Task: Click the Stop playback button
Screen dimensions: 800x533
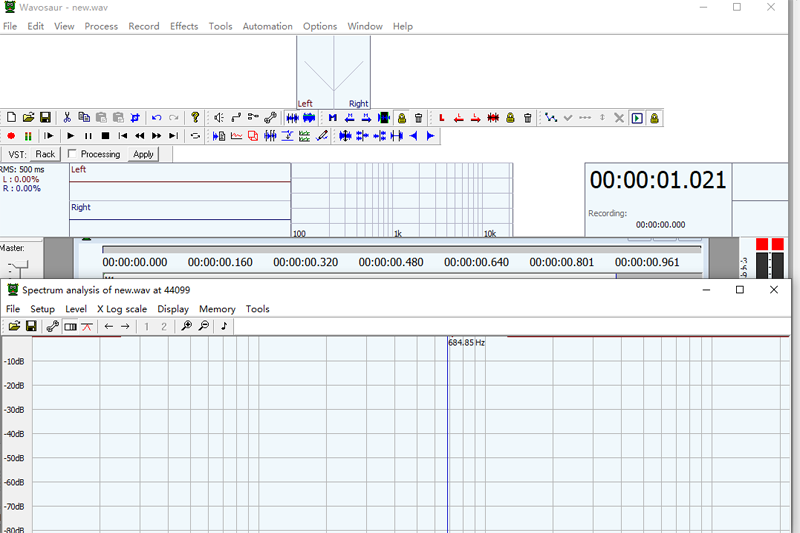Action: coord(105,136)
